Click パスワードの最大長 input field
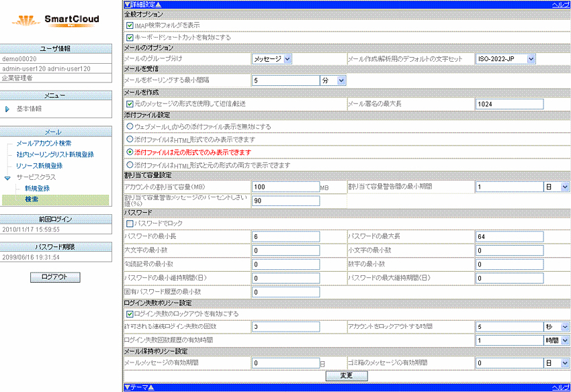 pyautogui.click(x=509, y=236)
